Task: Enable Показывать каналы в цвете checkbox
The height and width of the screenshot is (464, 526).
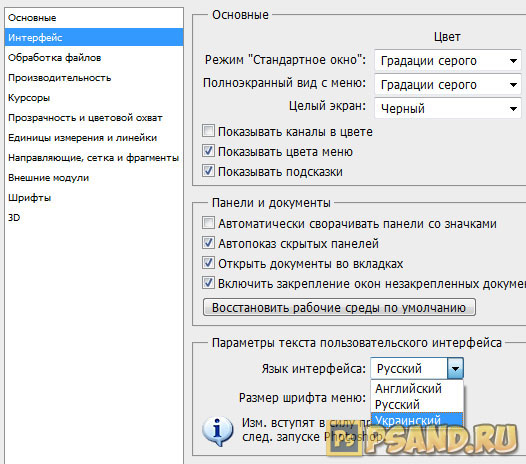Action: pyautogui.click(x=208, y=131)
